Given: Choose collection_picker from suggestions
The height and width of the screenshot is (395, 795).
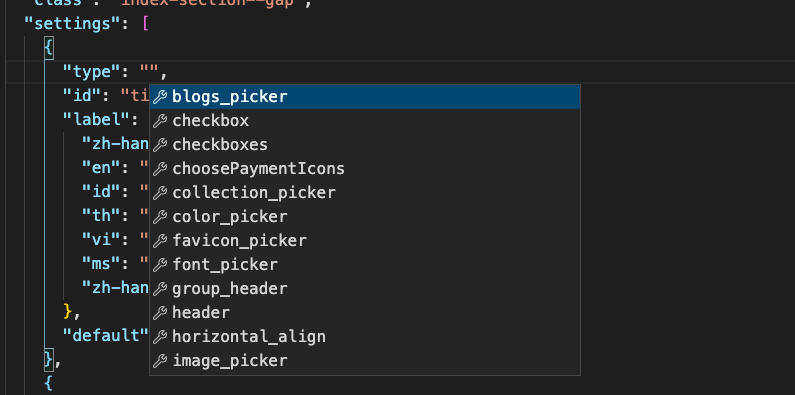Looking at the screenshot, I should (x=365, y=193).
